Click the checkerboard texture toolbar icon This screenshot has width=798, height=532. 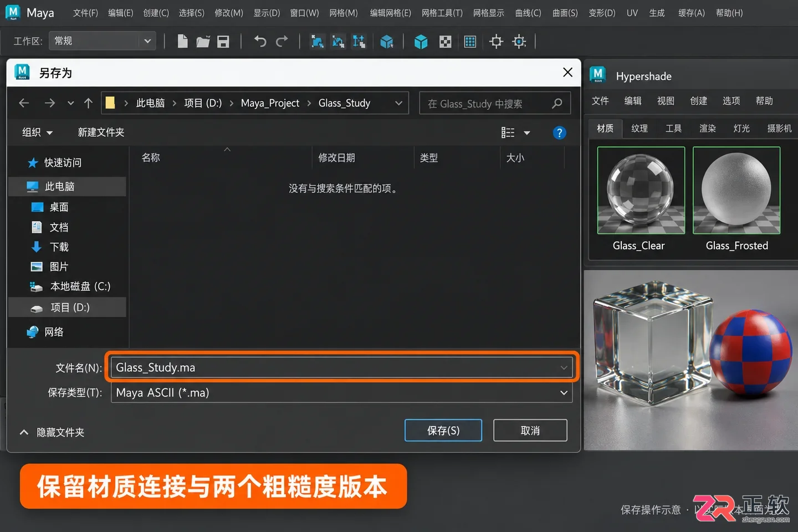click(x=445, y=42)
